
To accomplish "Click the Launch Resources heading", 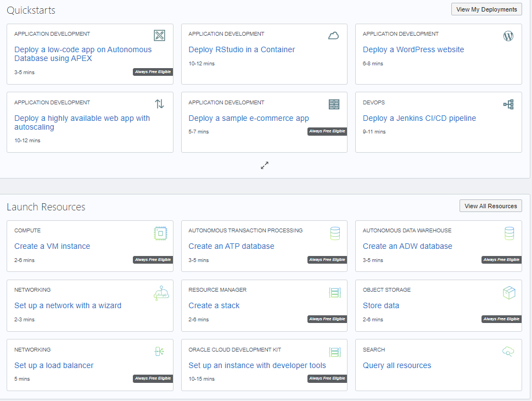I will 46,207.
